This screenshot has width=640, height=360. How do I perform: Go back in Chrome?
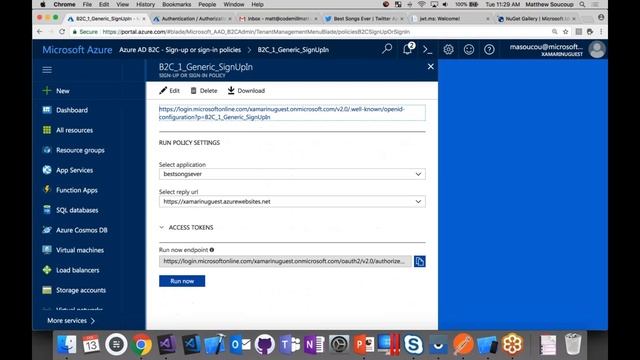(x=40, y=31)
